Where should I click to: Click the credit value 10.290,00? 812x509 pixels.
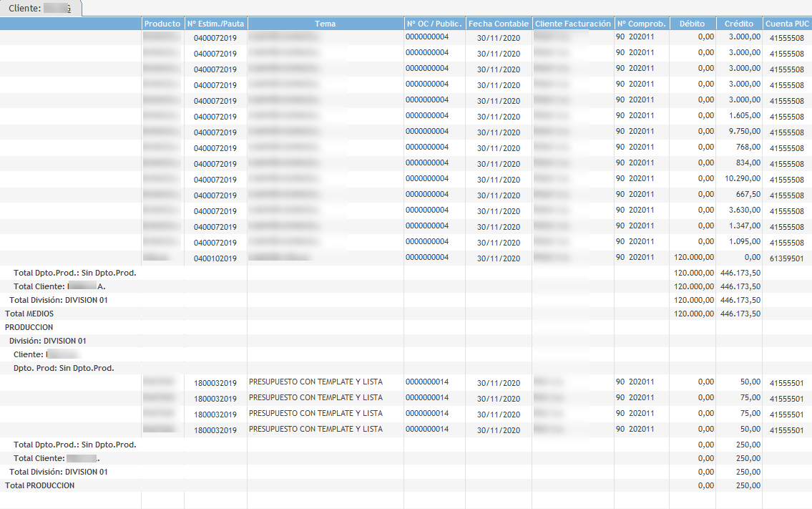tap(743, 179)
